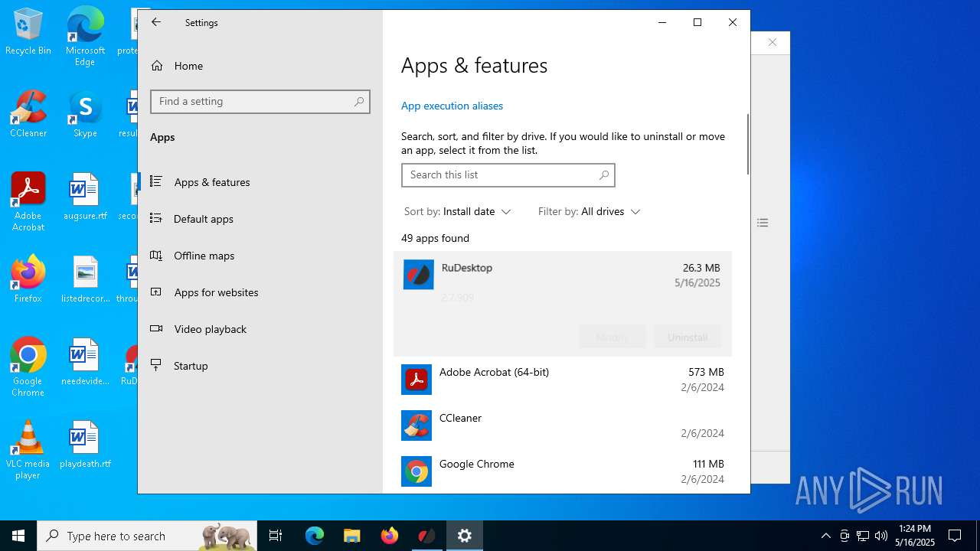Select the Adobe Acrobat desktop shortcut
Image resolution: width=980 pixels, height=551 pixels.
[x=28, y=202]
